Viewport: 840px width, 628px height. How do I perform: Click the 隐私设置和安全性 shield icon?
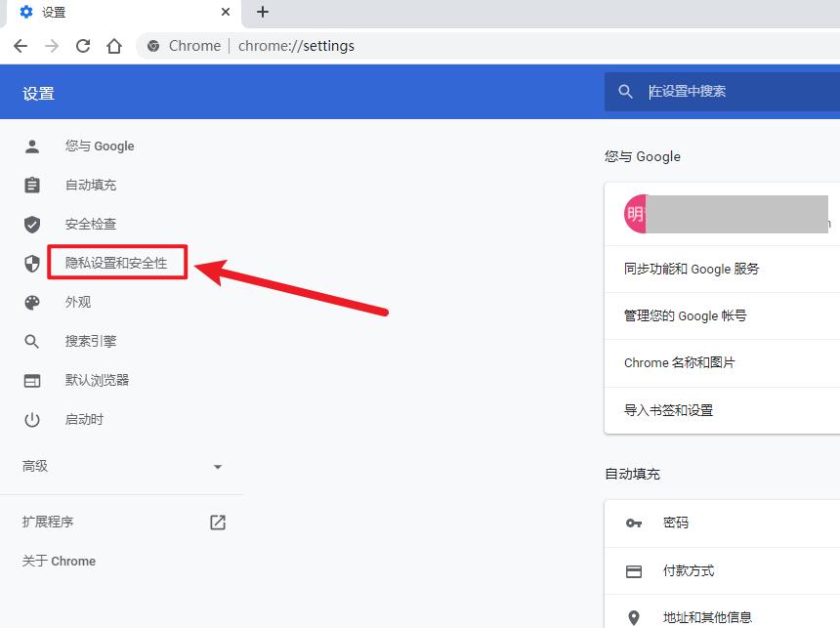[32, 263]
